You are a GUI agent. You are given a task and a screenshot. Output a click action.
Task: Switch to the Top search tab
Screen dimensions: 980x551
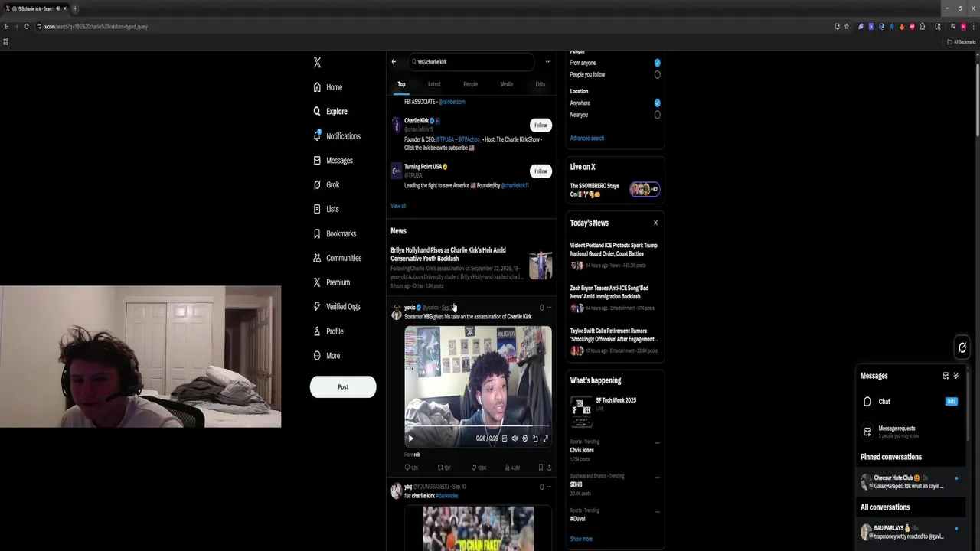coord(401,84)
